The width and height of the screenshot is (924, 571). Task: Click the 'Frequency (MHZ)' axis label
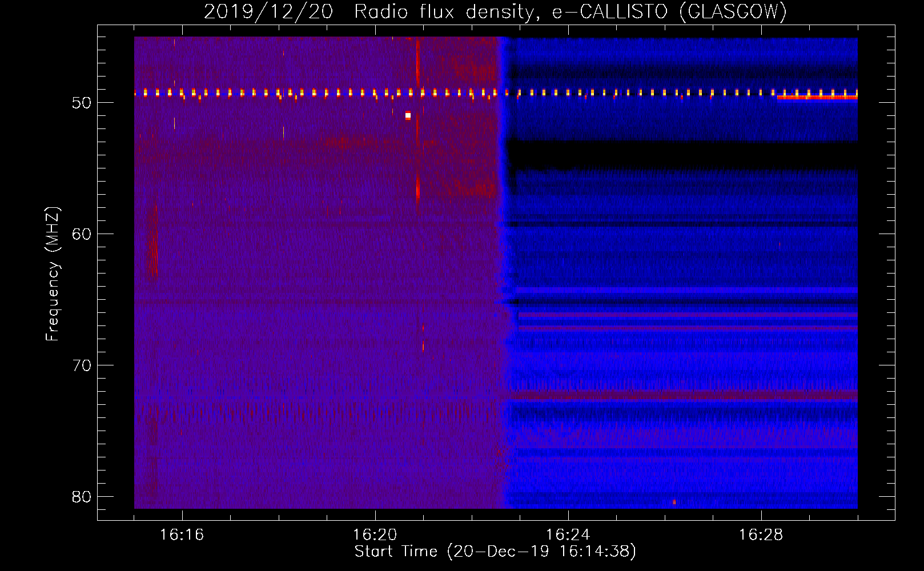click(53, 274)
